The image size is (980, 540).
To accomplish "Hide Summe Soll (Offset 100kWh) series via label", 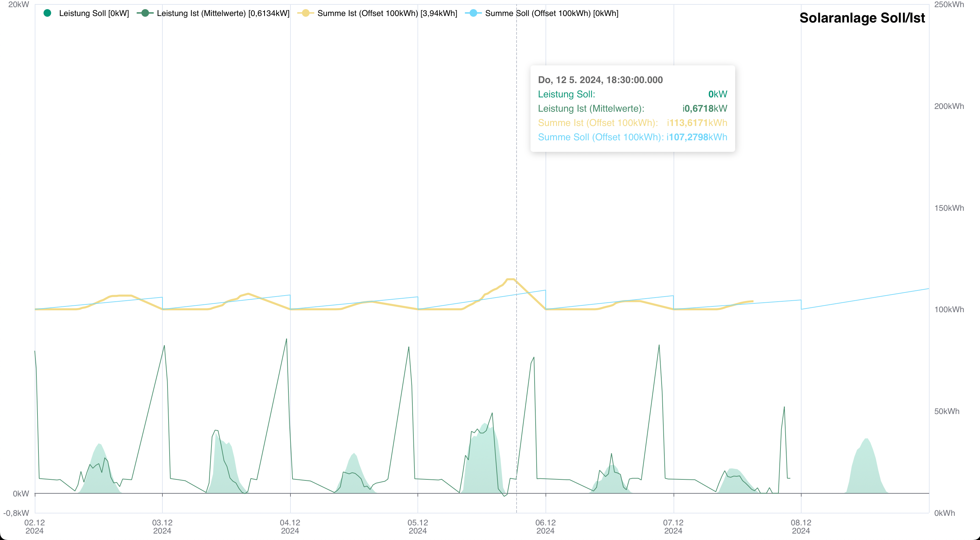I will coord(551,13).
